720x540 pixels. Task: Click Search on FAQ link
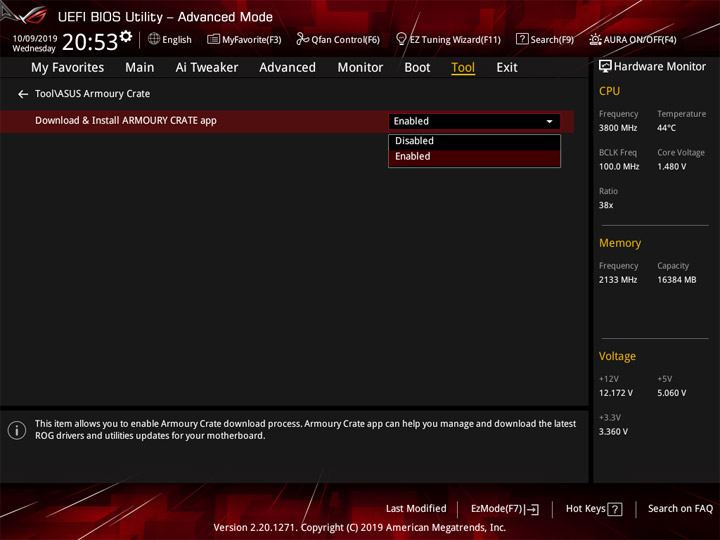(x=680, y=509)
